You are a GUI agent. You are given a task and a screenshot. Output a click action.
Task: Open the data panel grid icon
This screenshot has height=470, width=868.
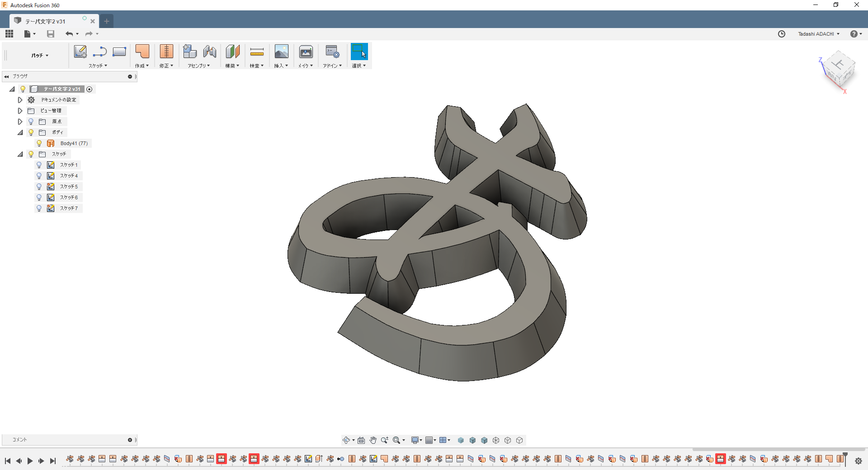[x=9, y=34]
